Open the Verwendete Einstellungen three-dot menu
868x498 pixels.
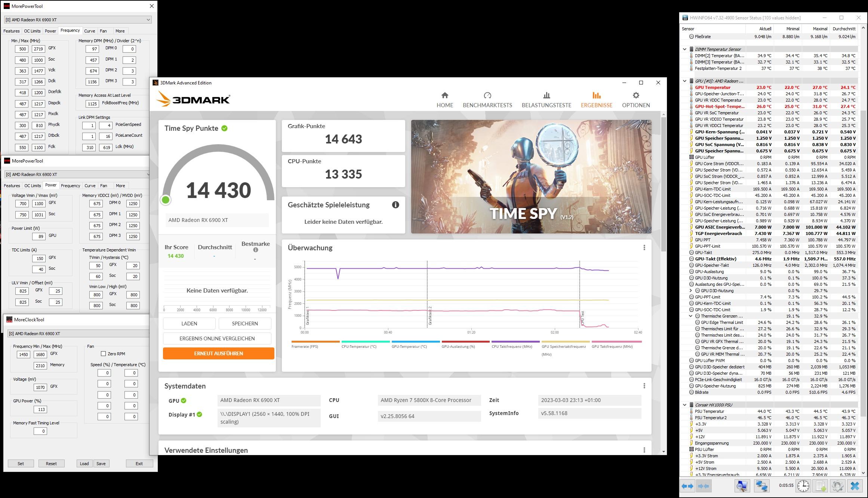(x=644, y=450)
